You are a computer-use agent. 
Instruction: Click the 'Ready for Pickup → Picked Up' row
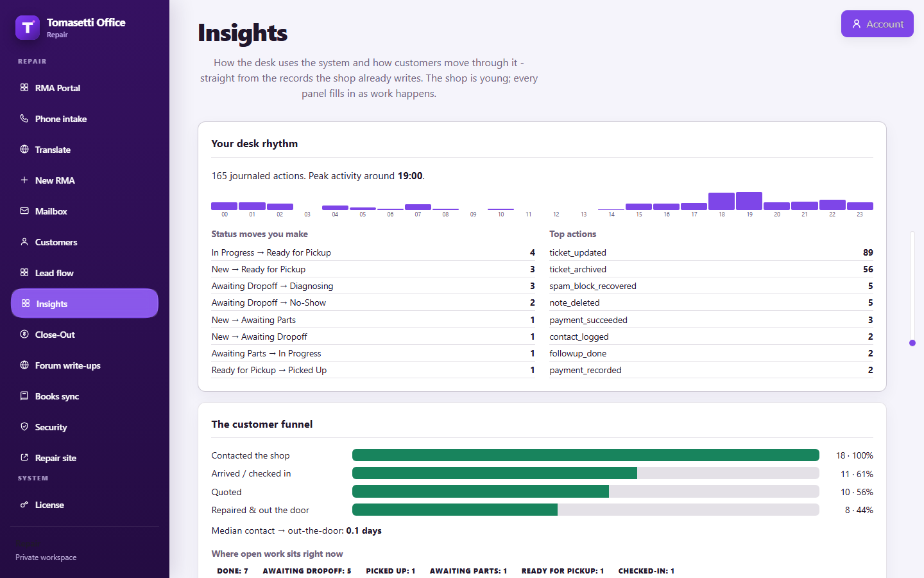pos(373,370)
